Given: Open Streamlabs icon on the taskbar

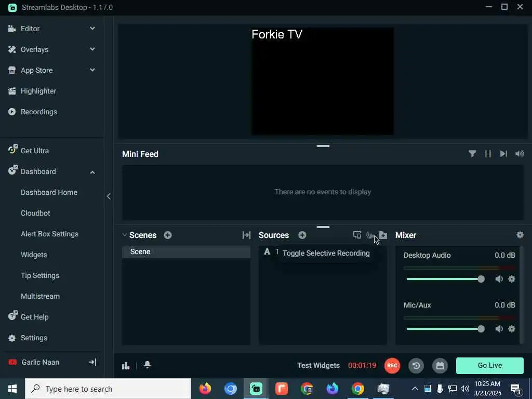Looking at the screenshot, I should tap(256, 389).
